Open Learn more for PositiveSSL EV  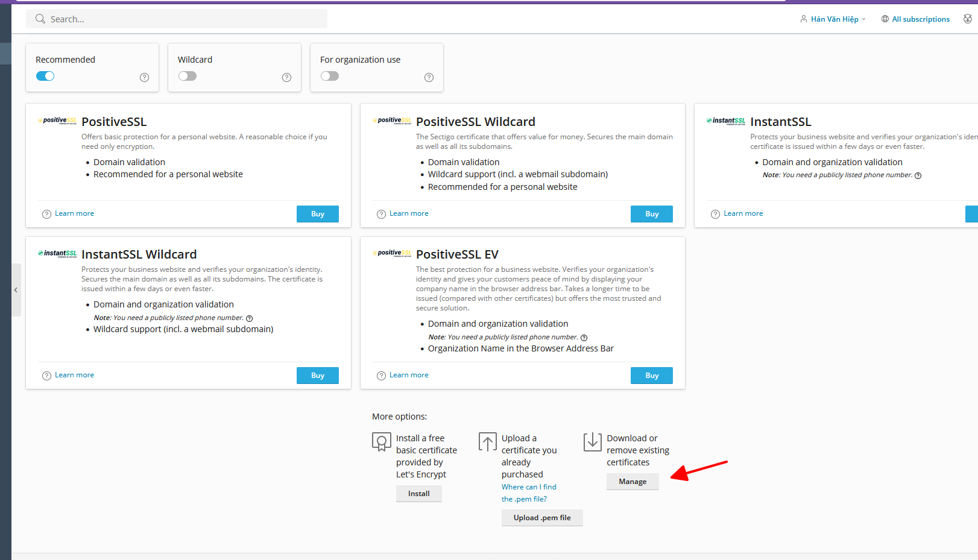409,375
